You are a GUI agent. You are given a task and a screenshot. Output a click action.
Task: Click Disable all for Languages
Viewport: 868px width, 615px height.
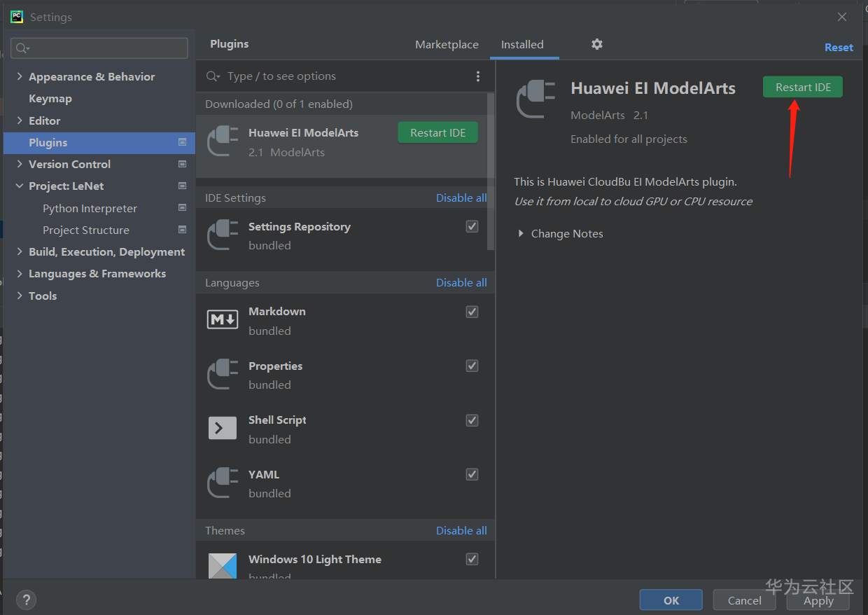coord(461,282)
